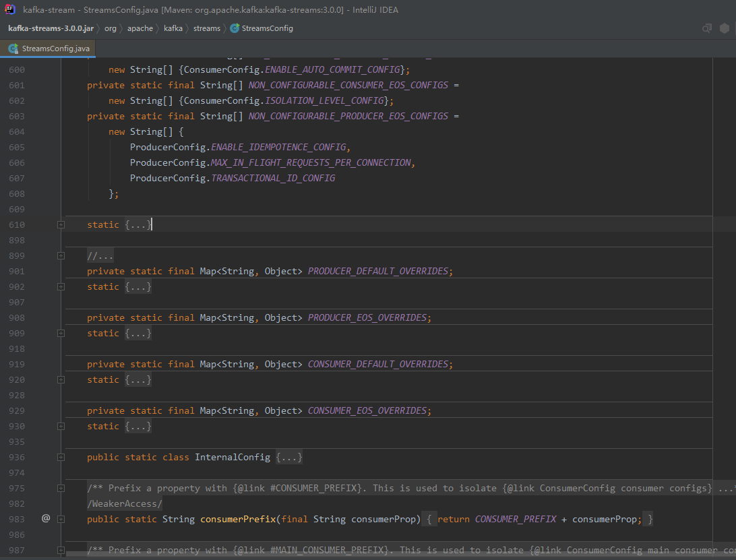Expand the fold marker on line 610
This screenshot has width=736, height=560.
click(61, 225)
